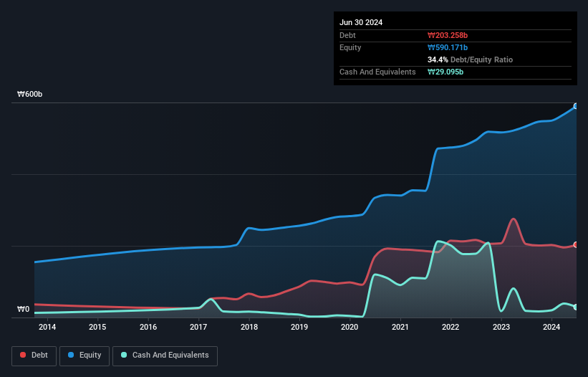Select the teal Cash endpoint marker on chart
The image size is (588, 377).
click(x=576, y=307)
